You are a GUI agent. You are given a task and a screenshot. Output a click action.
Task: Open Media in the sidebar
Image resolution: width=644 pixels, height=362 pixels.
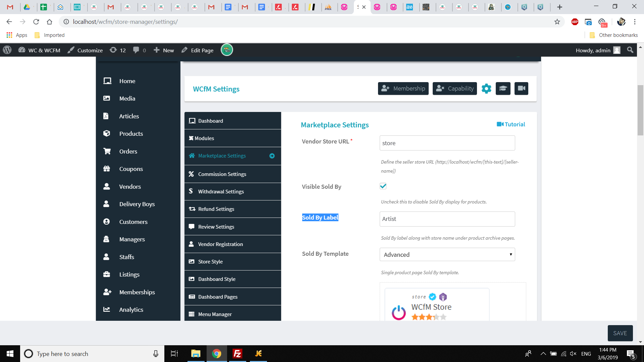(x=138, y=98)
